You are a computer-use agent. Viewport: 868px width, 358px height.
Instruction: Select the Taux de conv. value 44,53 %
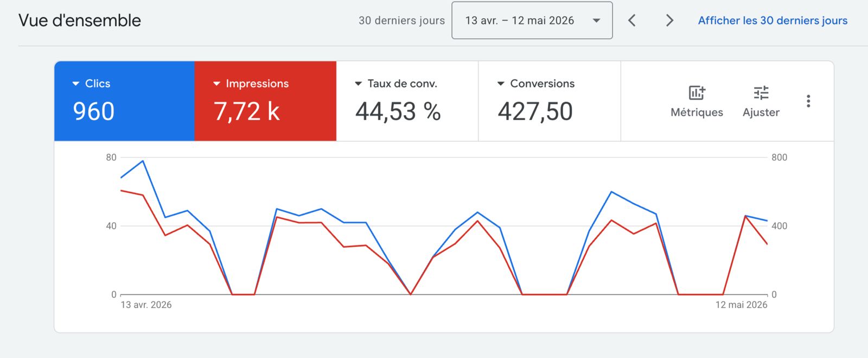pyautogui.click(x=398, y=111)
